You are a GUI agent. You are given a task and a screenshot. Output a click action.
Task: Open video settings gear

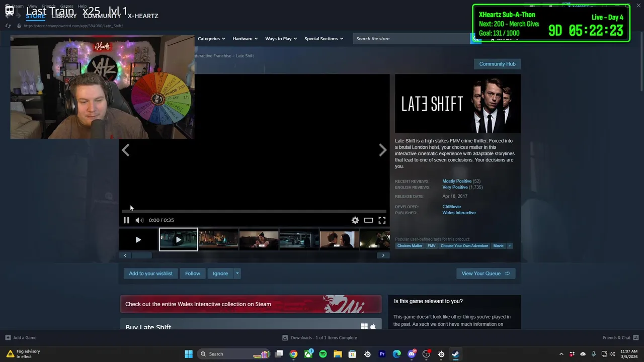click(355, 220)
